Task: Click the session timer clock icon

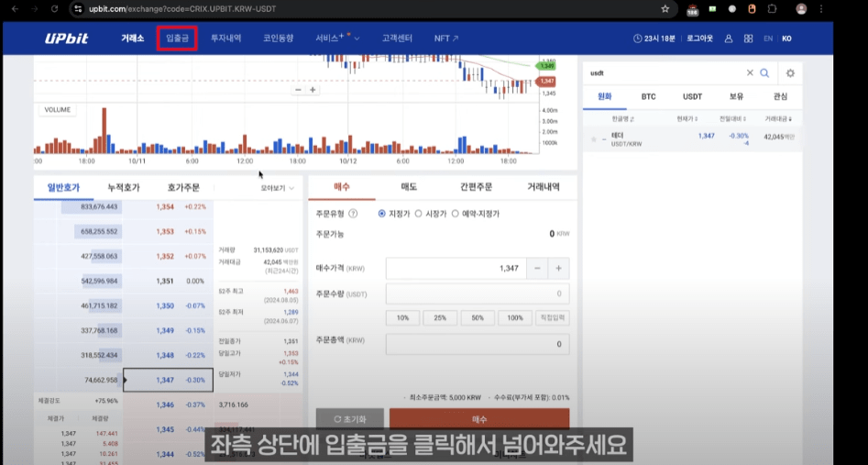Action: [638, 39]
